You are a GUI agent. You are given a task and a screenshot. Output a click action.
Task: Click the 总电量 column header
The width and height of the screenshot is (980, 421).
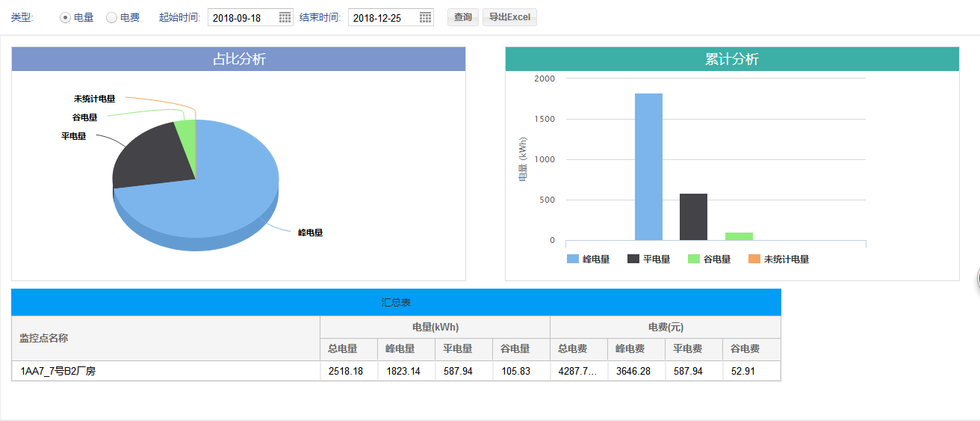(x=349, y=349)
